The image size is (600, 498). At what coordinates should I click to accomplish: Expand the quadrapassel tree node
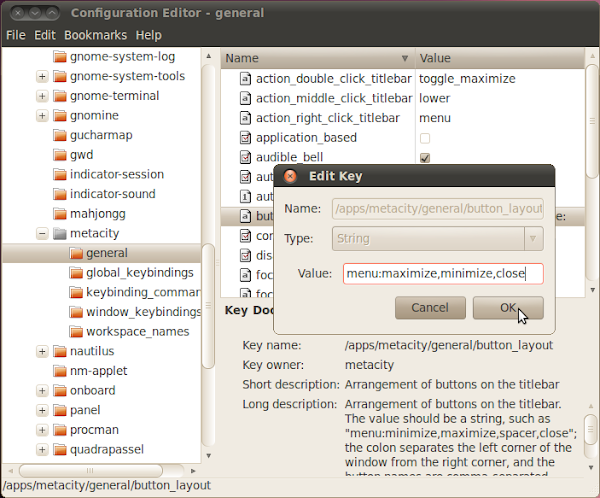pyautogui.click(x=42, y=449)
